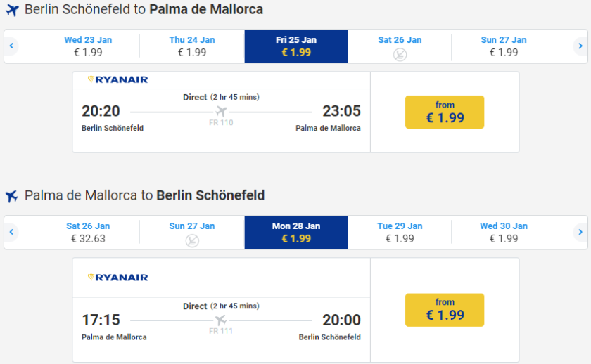Click the no-flight icon under Sat 26 Jan
The image size is (591, 364).
[400, 54]
